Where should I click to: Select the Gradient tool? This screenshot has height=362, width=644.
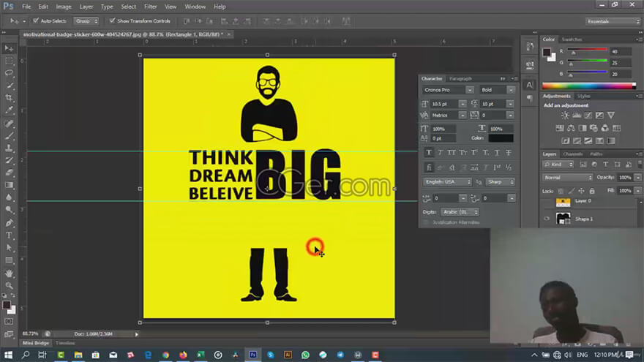pyautogui.click(x=9, y=185)
